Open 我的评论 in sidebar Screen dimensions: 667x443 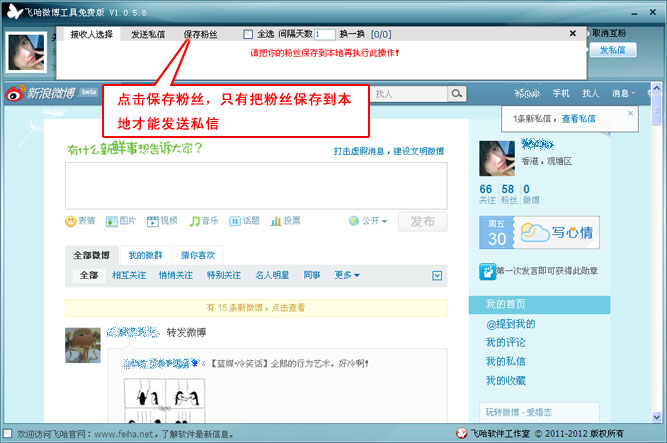coord(506,343)
